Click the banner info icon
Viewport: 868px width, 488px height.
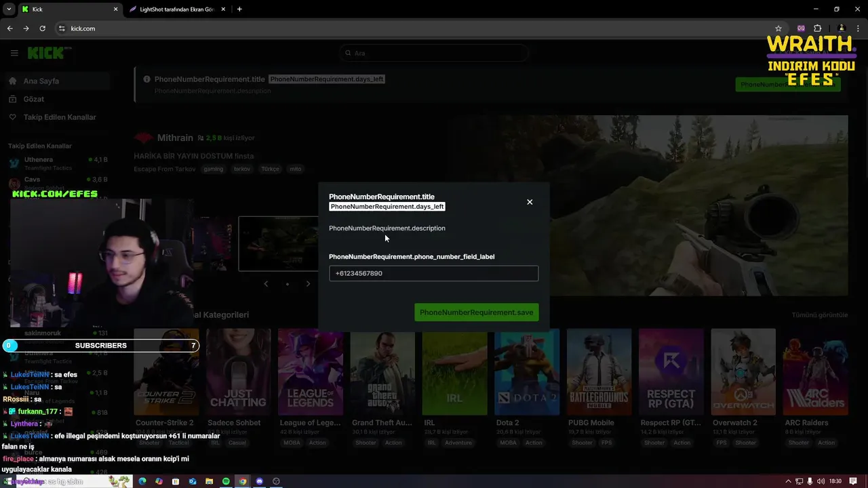(146, 79)
